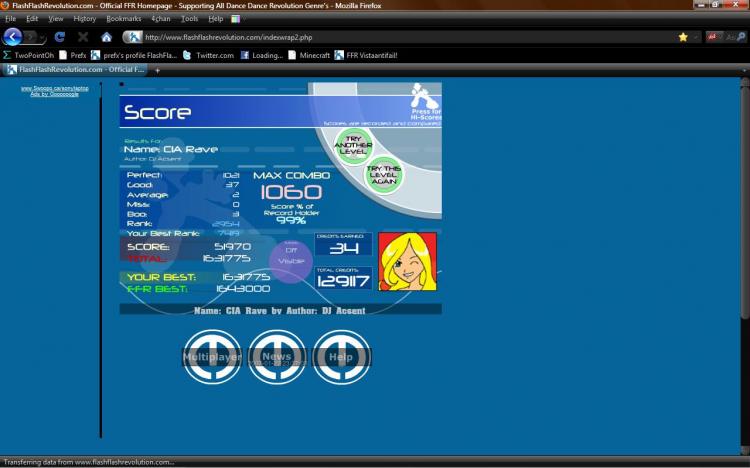This screenshot has height=468, width=750.
Task: Open the 4chan menu
Action: click(x=161, y=19)
